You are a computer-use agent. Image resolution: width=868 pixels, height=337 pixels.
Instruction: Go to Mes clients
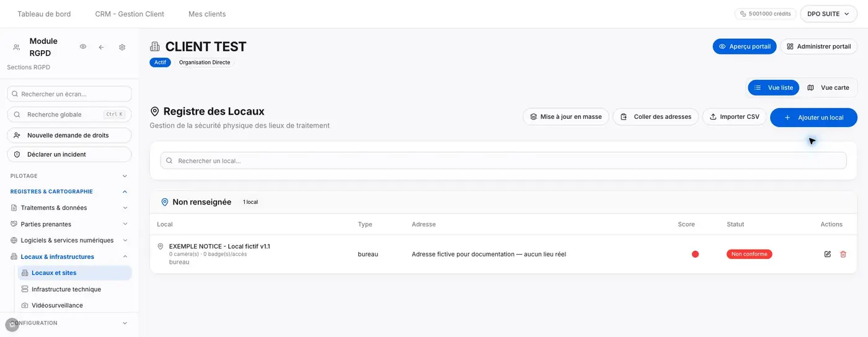(x=207, y=14)
